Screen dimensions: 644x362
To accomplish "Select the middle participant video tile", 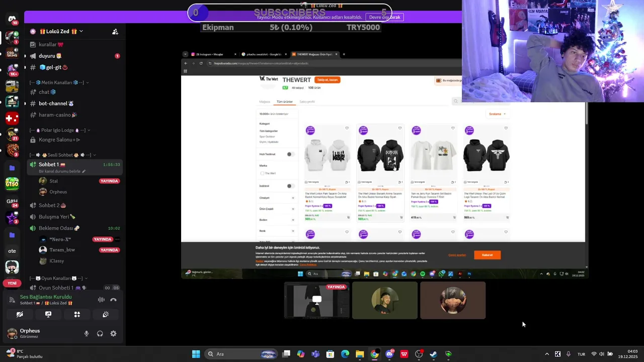I will [385, 300].
